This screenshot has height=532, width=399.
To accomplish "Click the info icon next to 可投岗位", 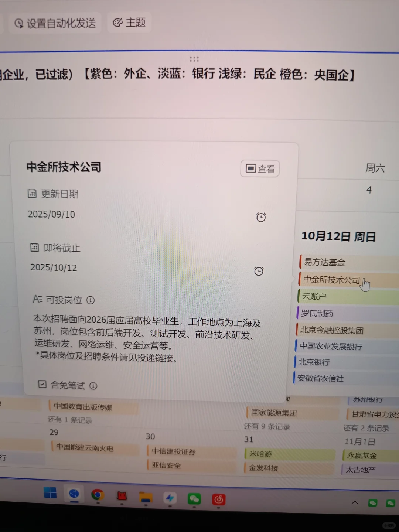I will [x=91, y=300].
